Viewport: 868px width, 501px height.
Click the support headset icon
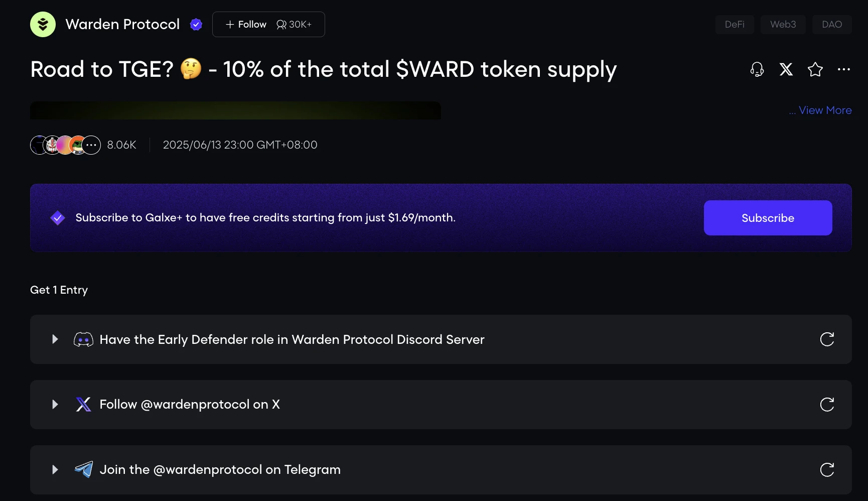click(757, 69)
